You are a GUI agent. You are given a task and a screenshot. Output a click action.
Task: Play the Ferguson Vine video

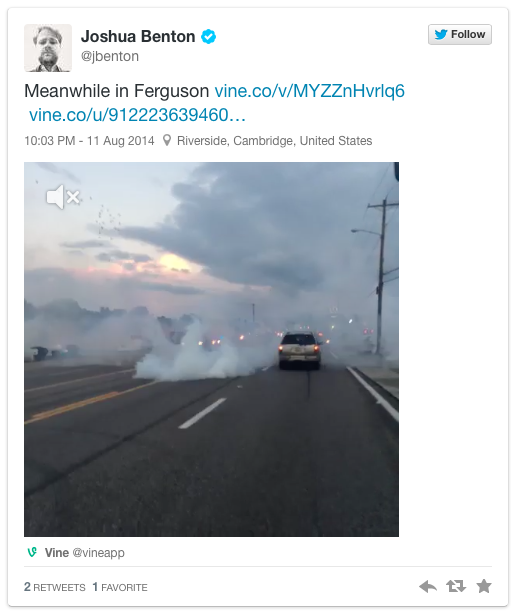pyautogui.click(x=211, y=349)
